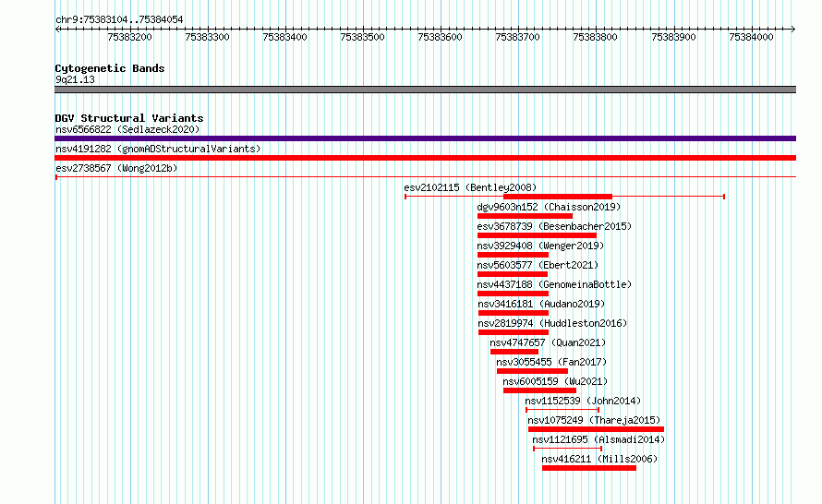The width and height of the screenshot is (822, 504).
Task: Select the esv3678739 red bar
Action: click(x=537, y=235)
